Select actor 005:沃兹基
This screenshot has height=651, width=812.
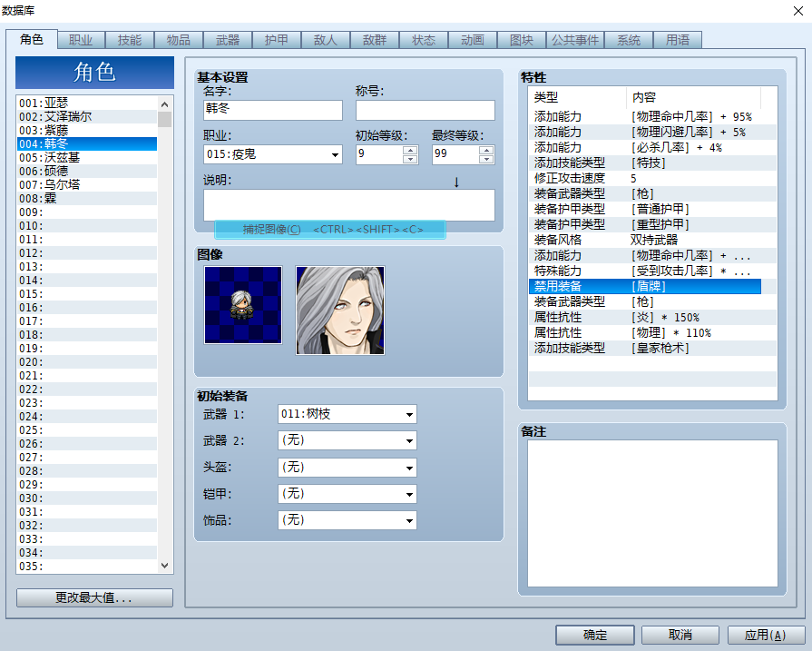[x=87, y=158]
